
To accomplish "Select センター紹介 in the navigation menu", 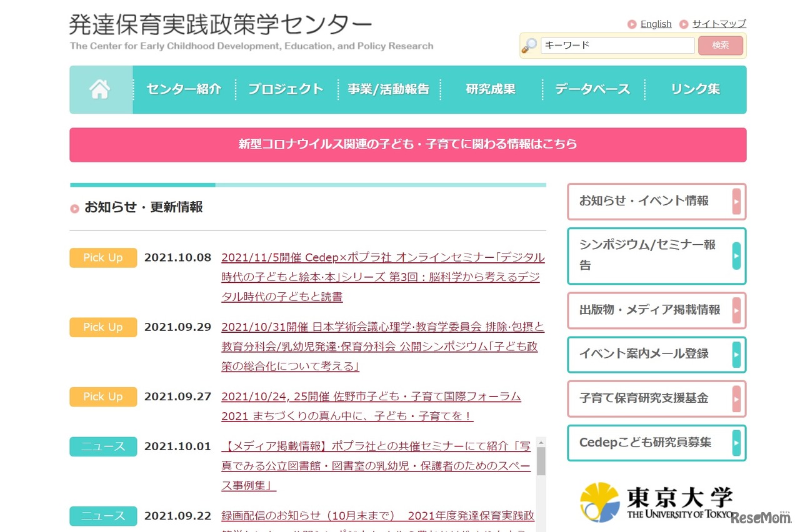I will 183,89.
